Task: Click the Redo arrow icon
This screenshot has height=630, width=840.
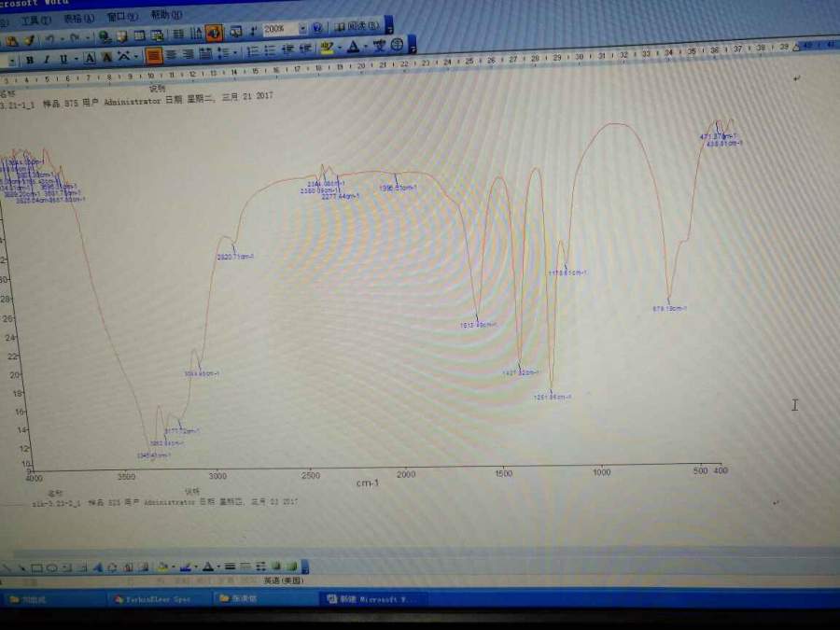Action: point(74,38)
